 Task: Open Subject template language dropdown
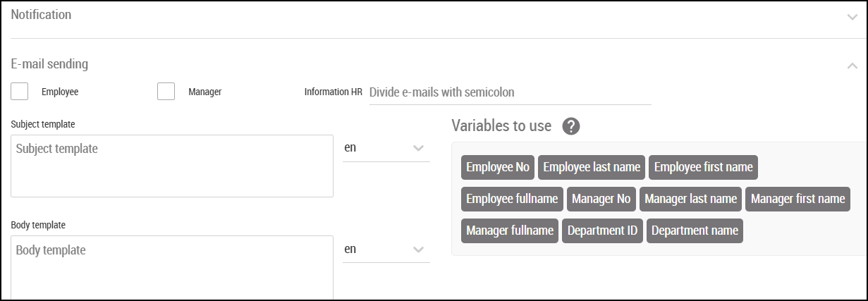point(386,148)
